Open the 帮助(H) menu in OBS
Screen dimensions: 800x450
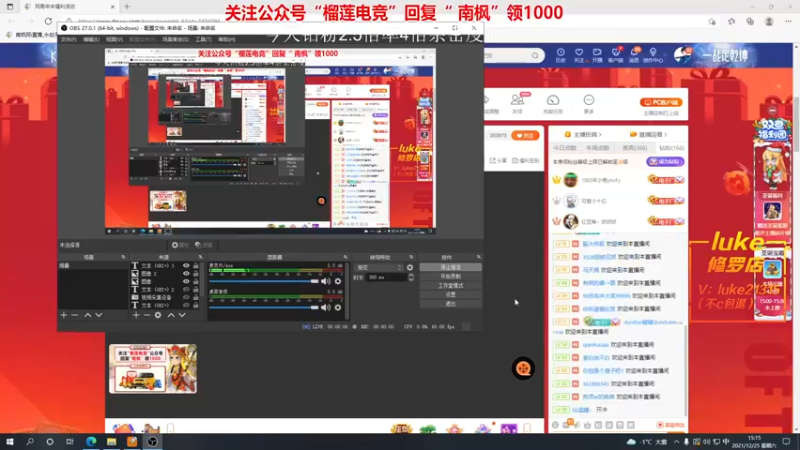click(227, 39)
